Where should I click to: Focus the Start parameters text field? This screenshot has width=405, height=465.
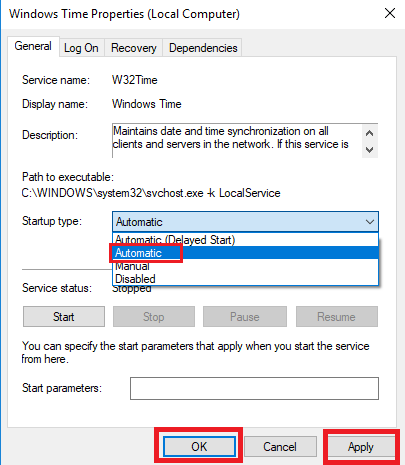point(254,388)
